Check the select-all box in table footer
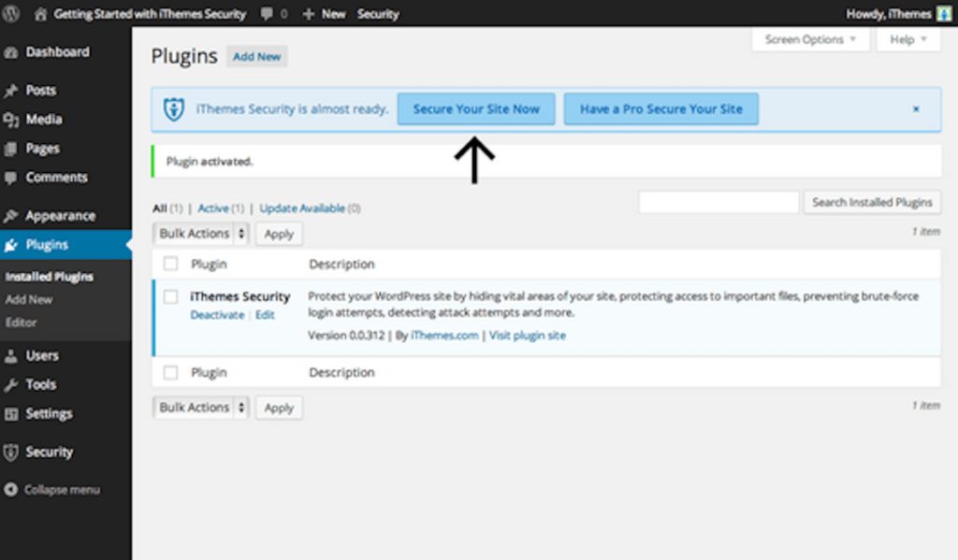The height and width of the screenshot is (560, 958). 170,372
